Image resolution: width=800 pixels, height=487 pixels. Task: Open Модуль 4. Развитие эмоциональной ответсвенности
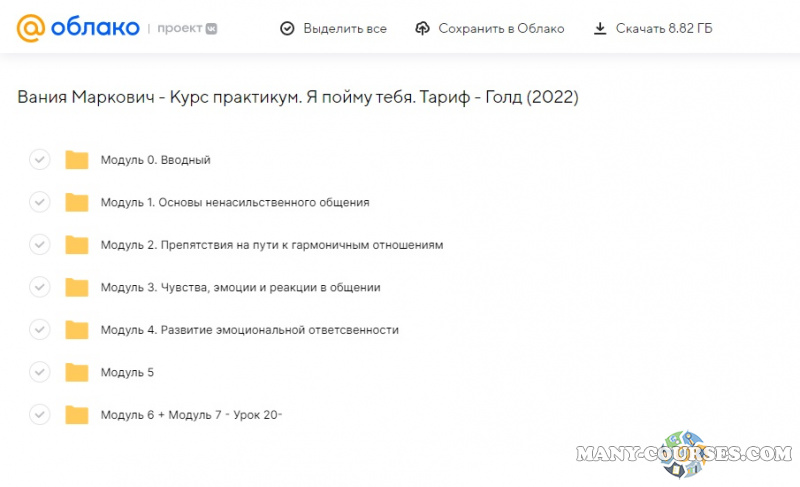[249, 330]
